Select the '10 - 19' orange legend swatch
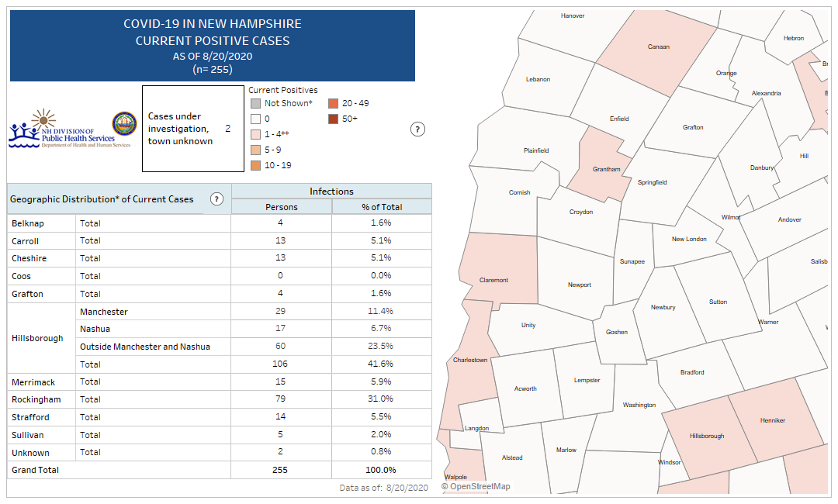This screenshot has height=504, width=838. tap(255, 165)
